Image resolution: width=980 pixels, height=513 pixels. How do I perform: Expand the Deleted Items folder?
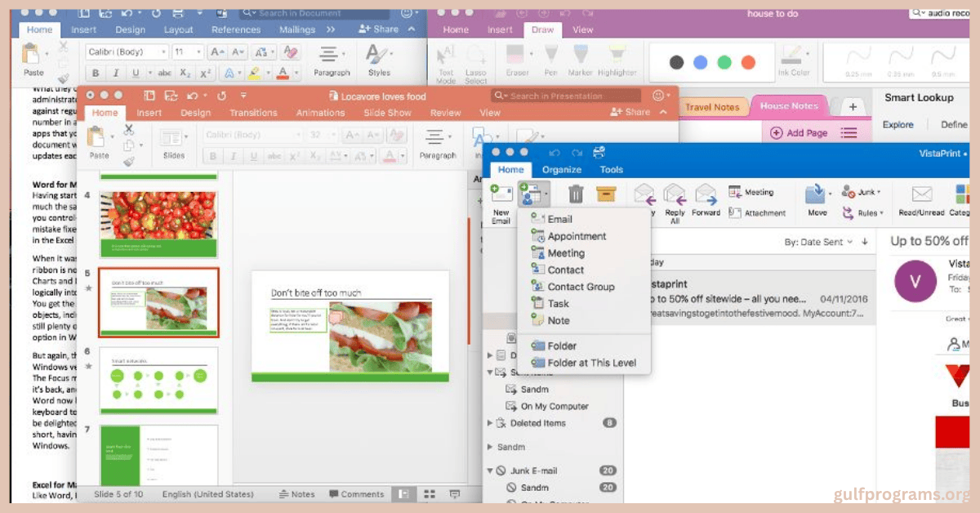tap(490, 423)
